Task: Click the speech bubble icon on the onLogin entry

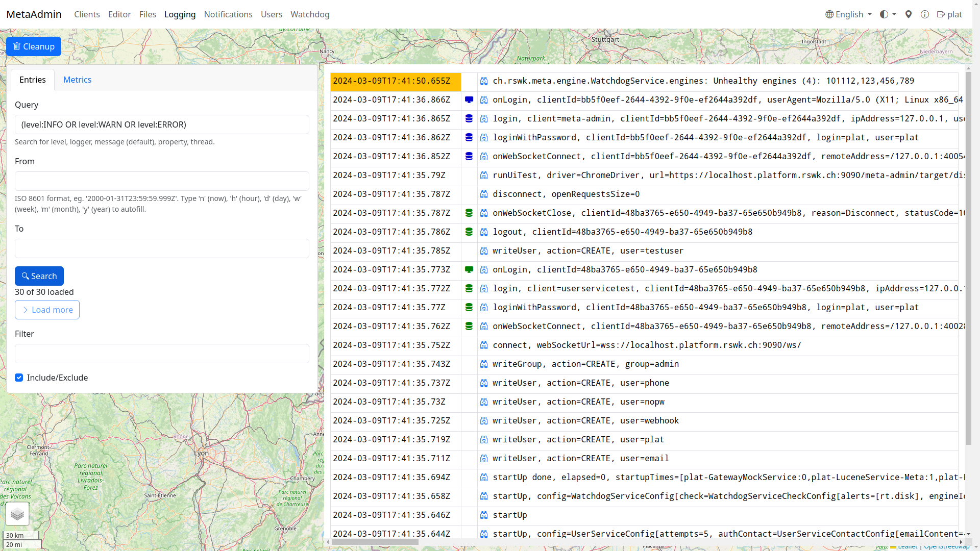Action: point(469,99)
